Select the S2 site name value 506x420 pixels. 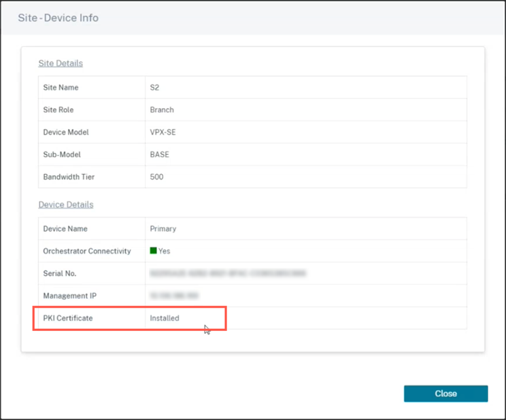[154, 88]
